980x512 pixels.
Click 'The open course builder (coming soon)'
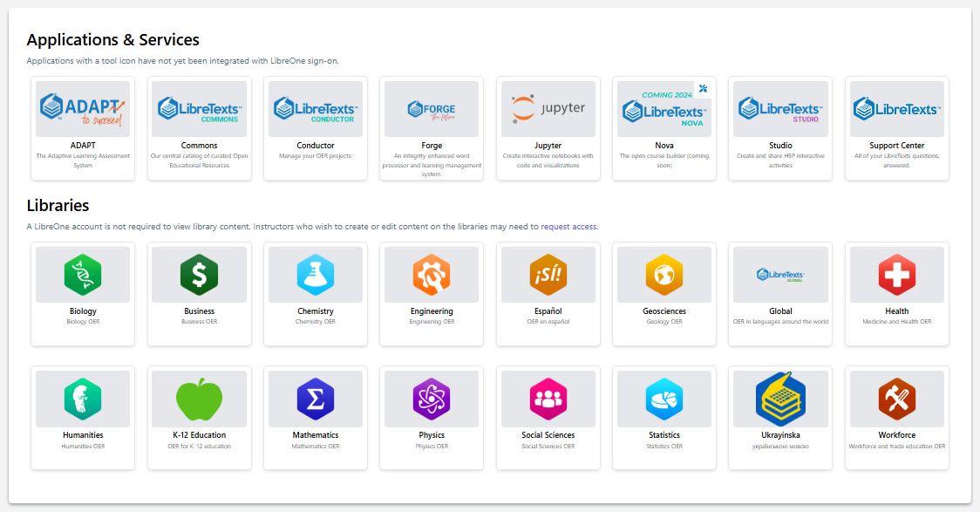point(664,160)
